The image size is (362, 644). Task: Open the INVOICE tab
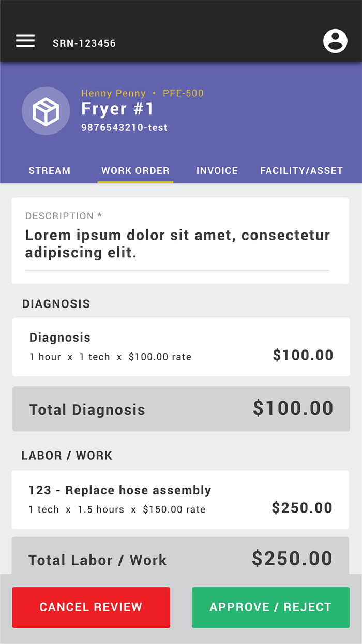coord(217,171)
